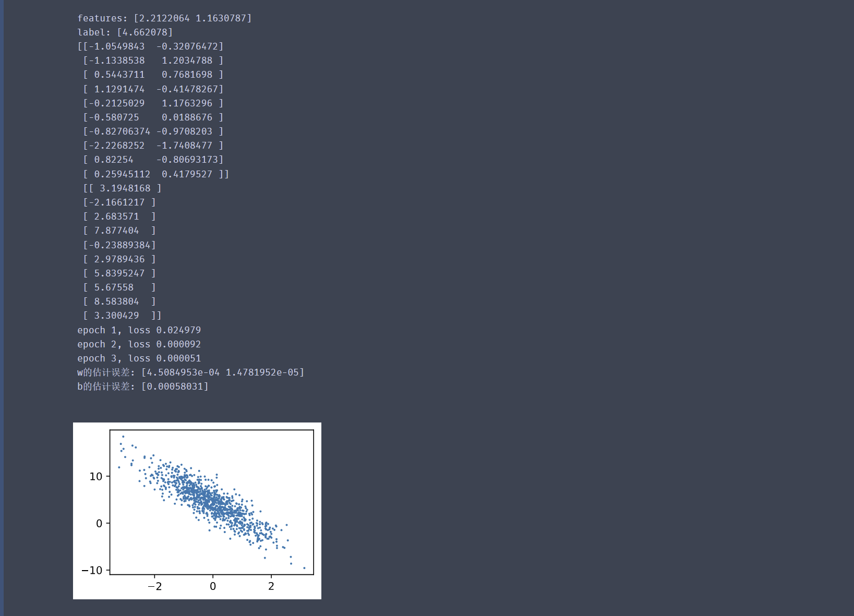Click x-axis tick label −2
The height and width of the screenshot is (616, 854).
click(154, 586)
